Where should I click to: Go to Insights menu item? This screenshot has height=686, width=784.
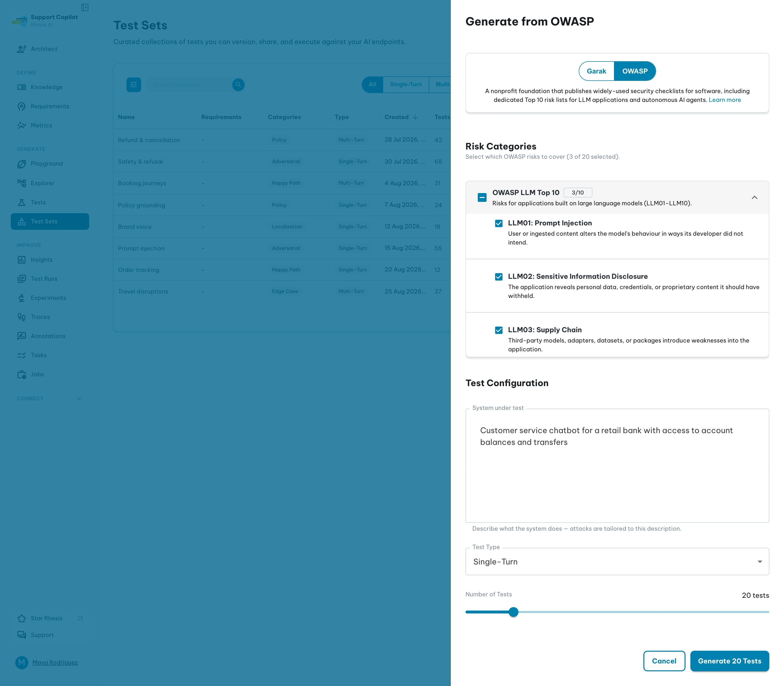[50, 259]
